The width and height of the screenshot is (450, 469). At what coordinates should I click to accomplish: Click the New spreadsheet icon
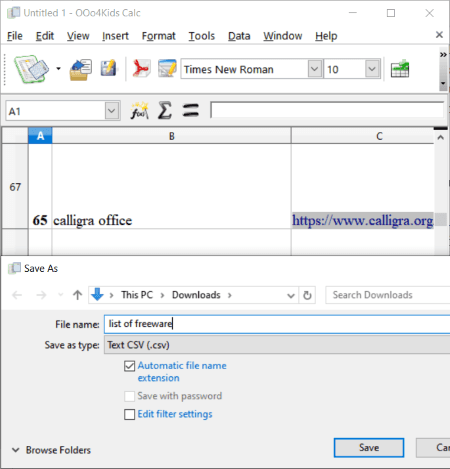pyautogui.click(x=31, y=69)
